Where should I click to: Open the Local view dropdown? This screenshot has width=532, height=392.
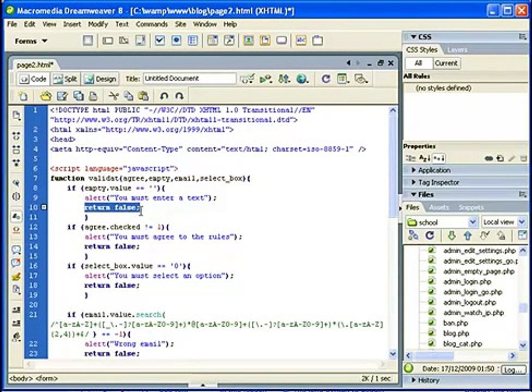coord(522,222)
